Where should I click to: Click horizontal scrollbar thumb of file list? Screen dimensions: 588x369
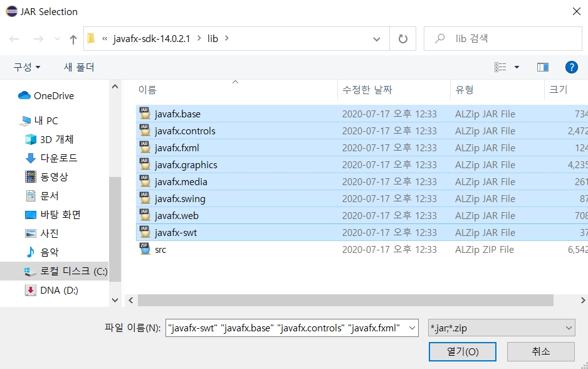point(345,300)
